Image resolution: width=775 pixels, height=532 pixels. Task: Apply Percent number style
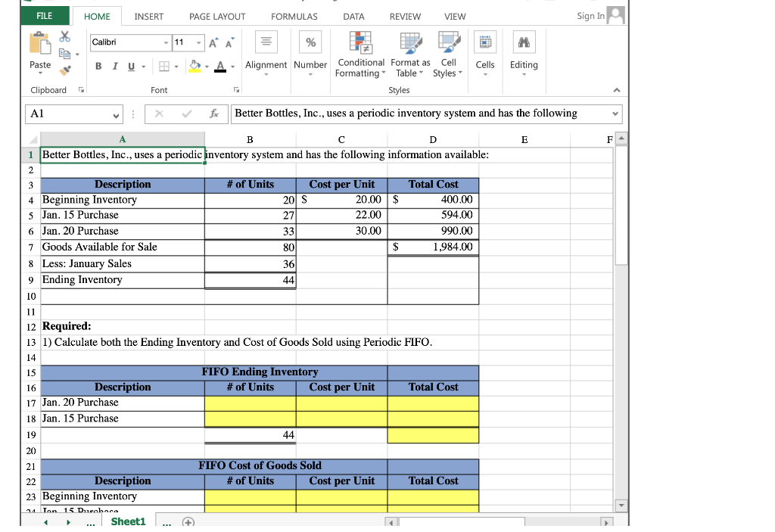coord(310,42)
